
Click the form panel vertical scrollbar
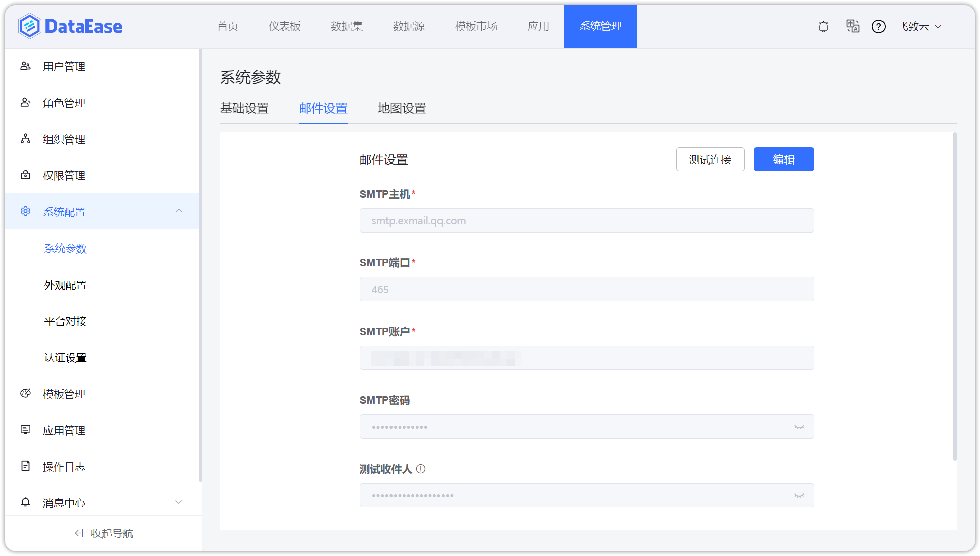(955, 297)
